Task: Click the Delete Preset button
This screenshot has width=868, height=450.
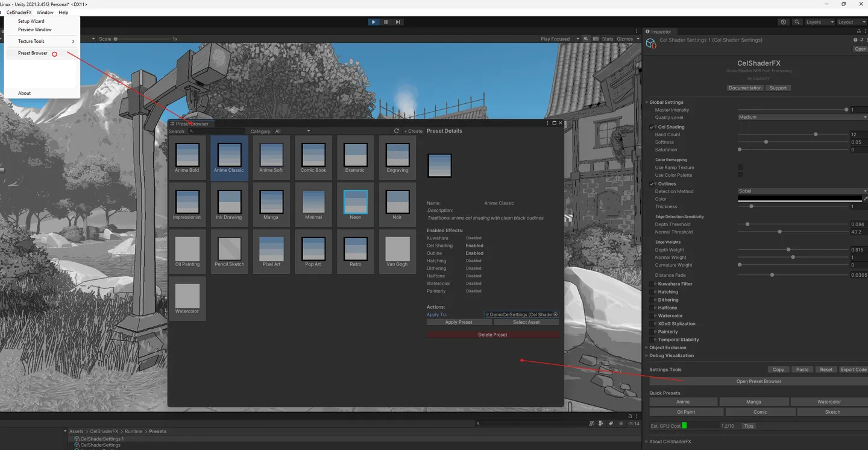Action: 492,335
